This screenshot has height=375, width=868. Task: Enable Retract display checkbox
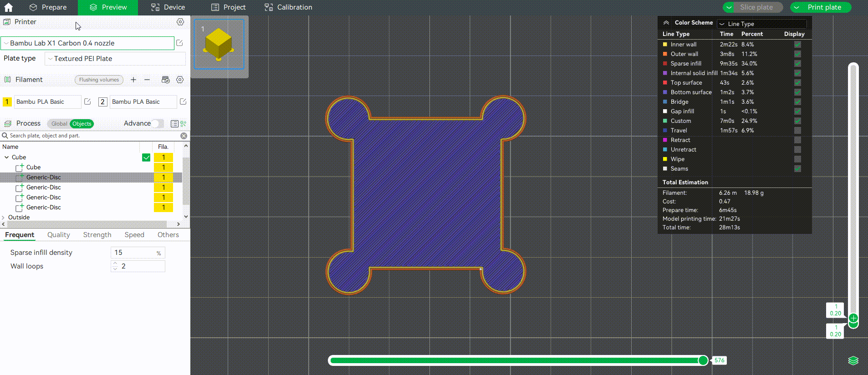click(x=797, y=140)
